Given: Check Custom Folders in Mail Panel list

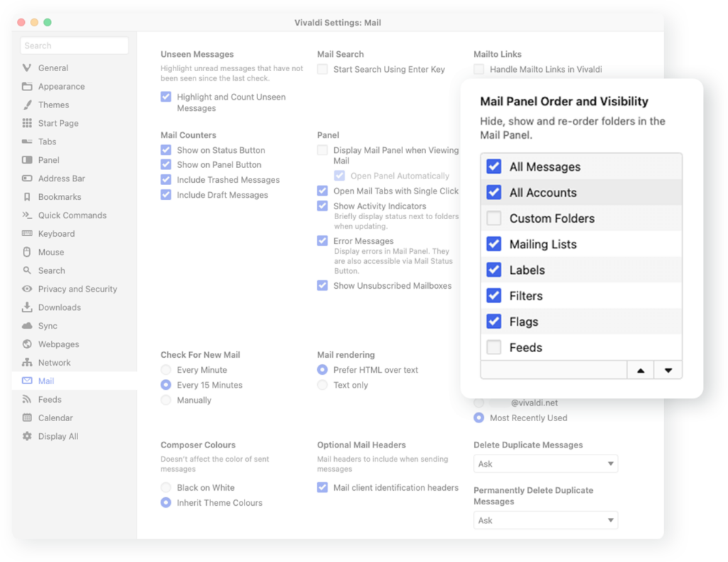Looking at the screenshot, I should click(x=494, y=218).
